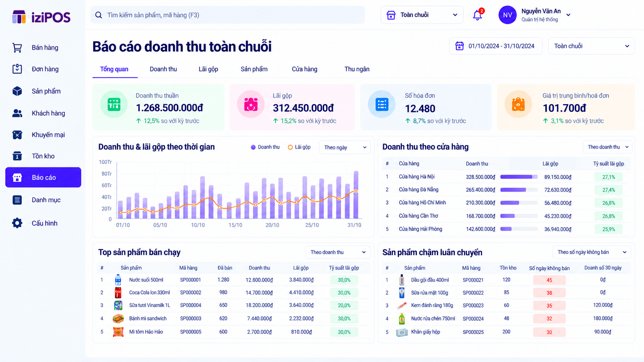This screenshot has width=644, height=362.
Task: Open the Cấu hình gear icon
Action: [x=17, y=223]
